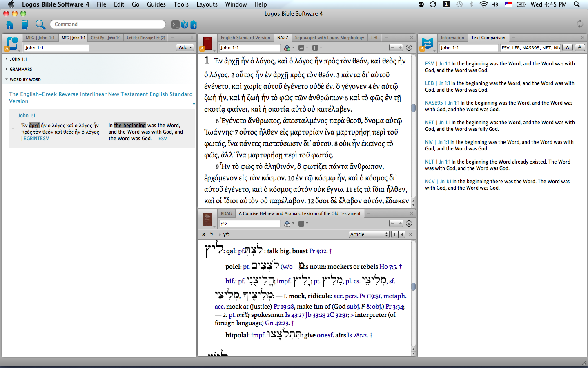The height and width of the screenshot is (368, 588).
Task: Toggle strikethrough differences display button
Action: [x=579, y=47]
